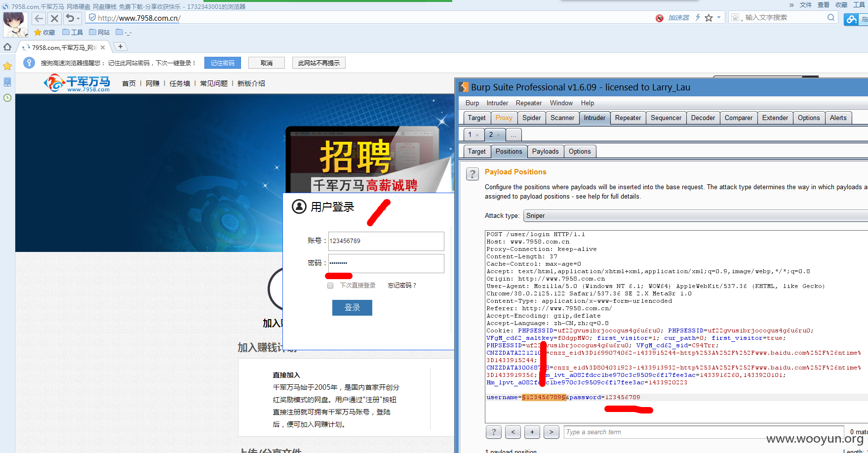868x453 pixels.
Task: Open the 常见问题 navigation link
Action: (x=214, y=83)
